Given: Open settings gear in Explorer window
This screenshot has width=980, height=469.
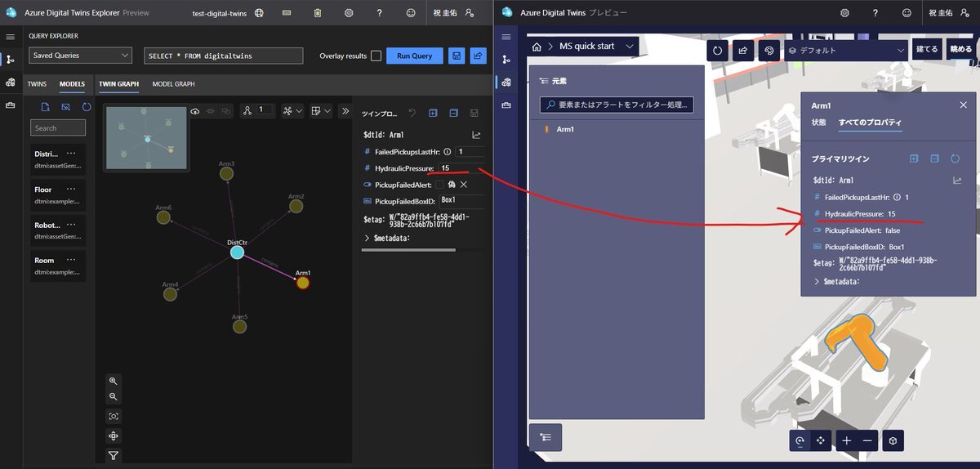Looking at the screenshot, I should tap(349, 13).
